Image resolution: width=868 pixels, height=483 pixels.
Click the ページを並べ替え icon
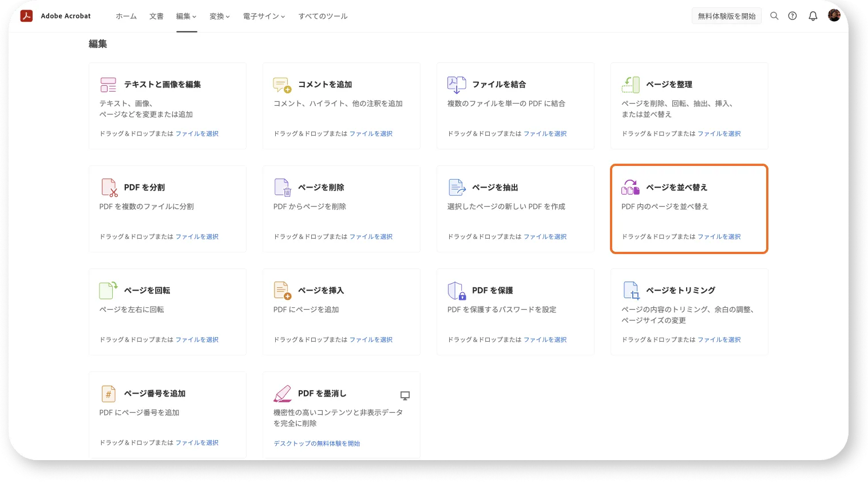(631, 187)
